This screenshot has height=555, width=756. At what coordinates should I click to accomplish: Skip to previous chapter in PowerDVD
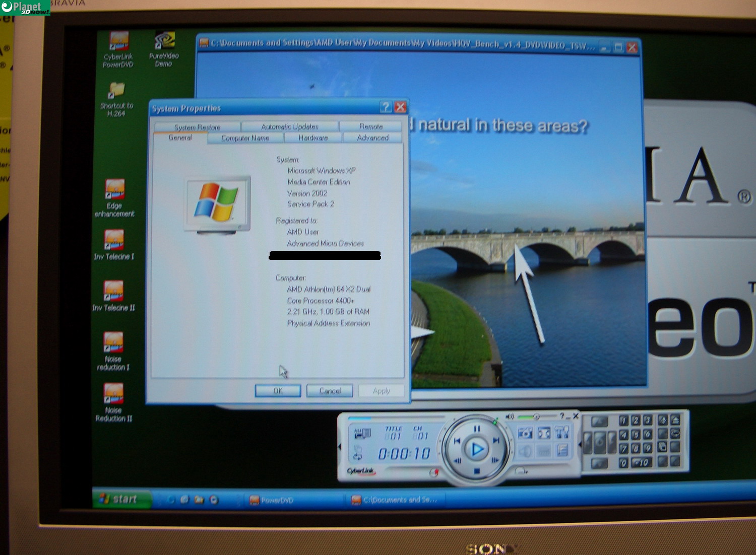click(x=457, y=441)
